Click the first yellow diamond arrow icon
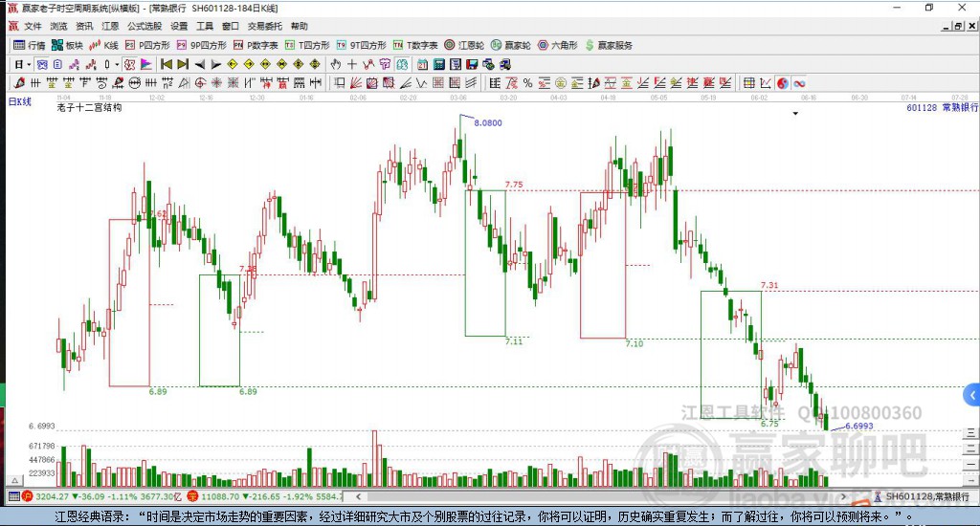The width and height of the screenshot is (980, 526). click(232, 64)
